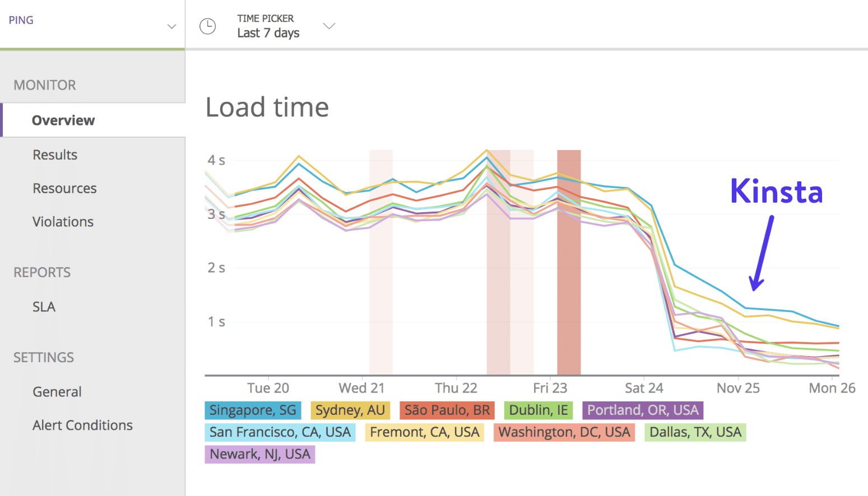The height and width of the screenshot is (496, 868).
Task: Click the dark red Fri 23 outage bar
Action: click(569, 262)
